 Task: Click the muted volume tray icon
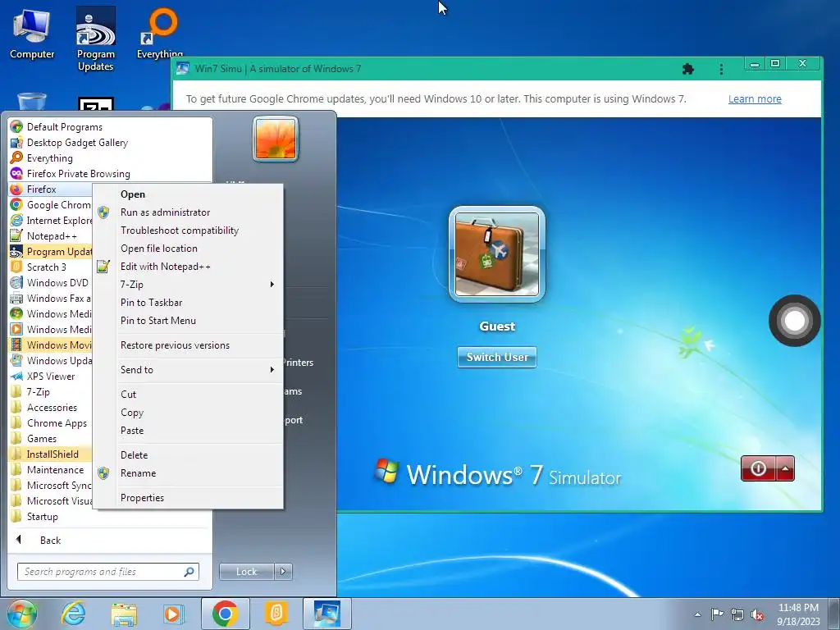757,614
